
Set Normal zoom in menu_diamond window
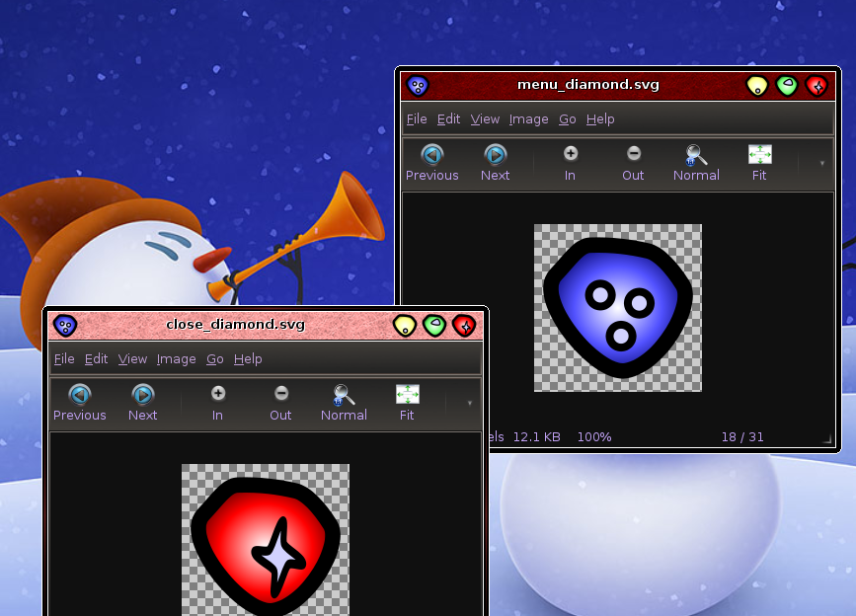(x=696, y=163)
